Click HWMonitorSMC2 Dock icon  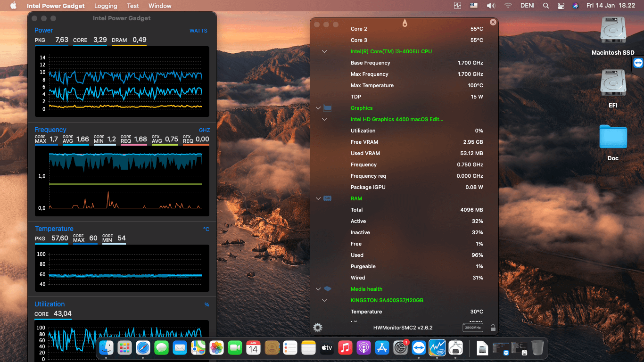[x=455, y=348]
